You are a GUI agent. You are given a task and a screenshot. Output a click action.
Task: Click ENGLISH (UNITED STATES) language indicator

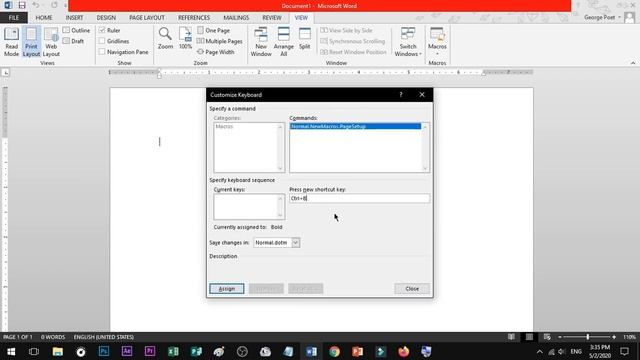tap(104, 337)
